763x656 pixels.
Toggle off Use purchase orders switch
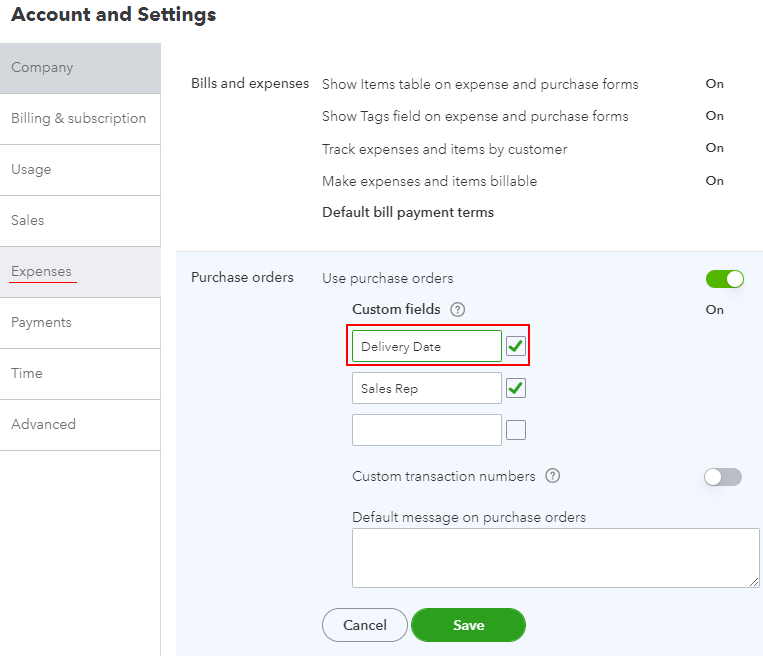[724, 278]
